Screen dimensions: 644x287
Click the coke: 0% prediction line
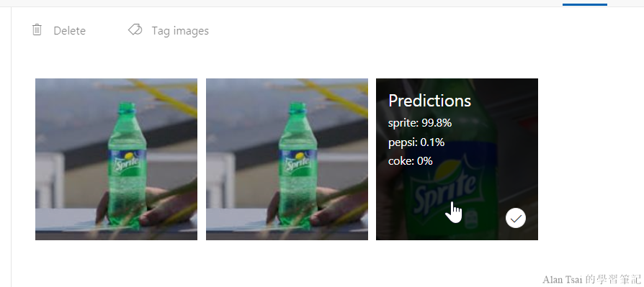tap(411, 161)
